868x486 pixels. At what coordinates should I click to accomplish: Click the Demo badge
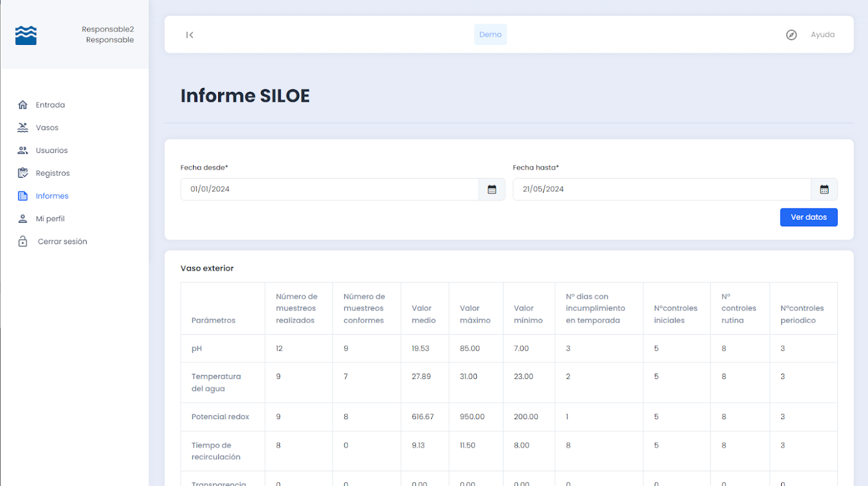(x=490, y=35)
